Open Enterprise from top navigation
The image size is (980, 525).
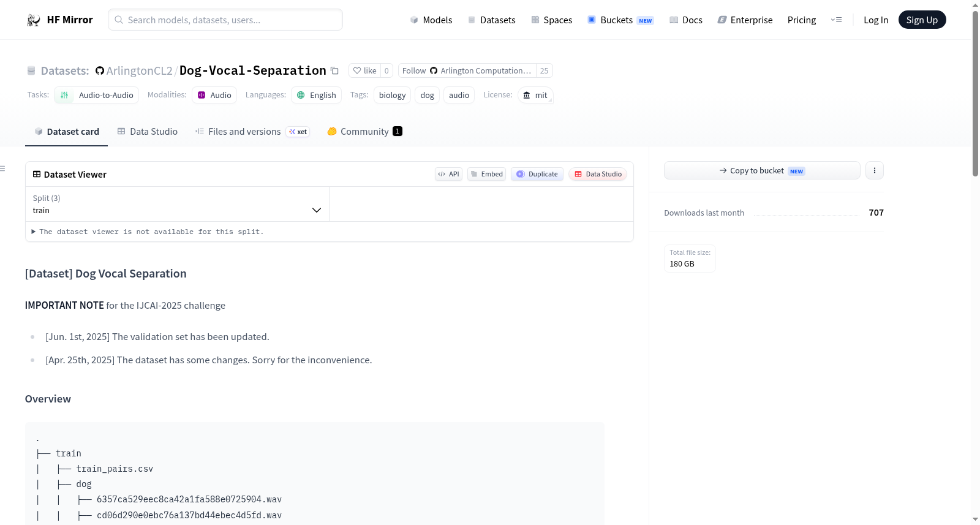745,20
